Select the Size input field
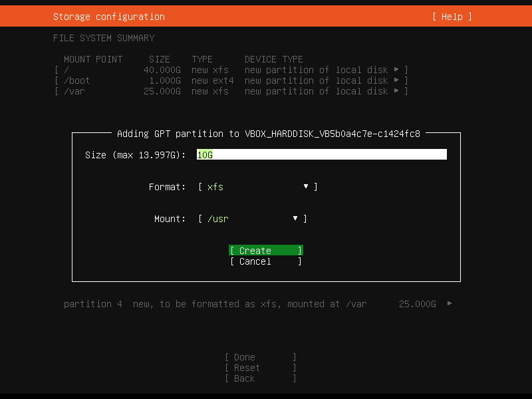 [x=322, y=154]
